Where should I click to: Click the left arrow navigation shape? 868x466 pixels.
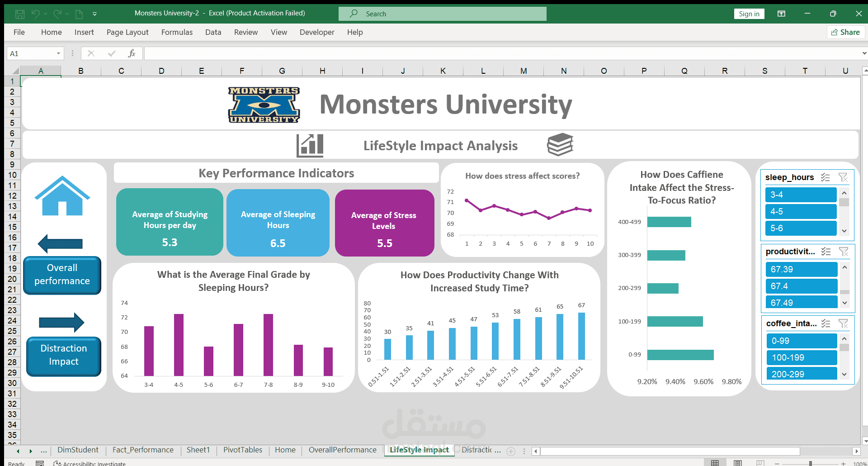pos(60,244)
